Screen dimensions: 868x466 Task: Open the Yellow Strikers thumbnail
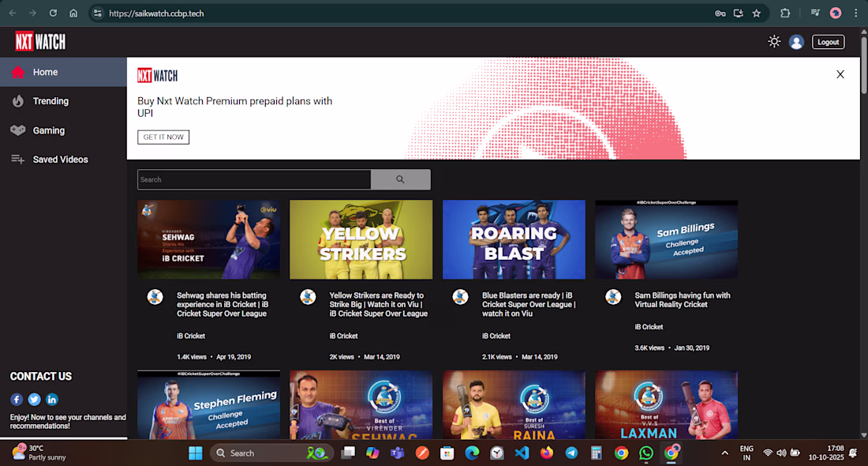(361, 239)
